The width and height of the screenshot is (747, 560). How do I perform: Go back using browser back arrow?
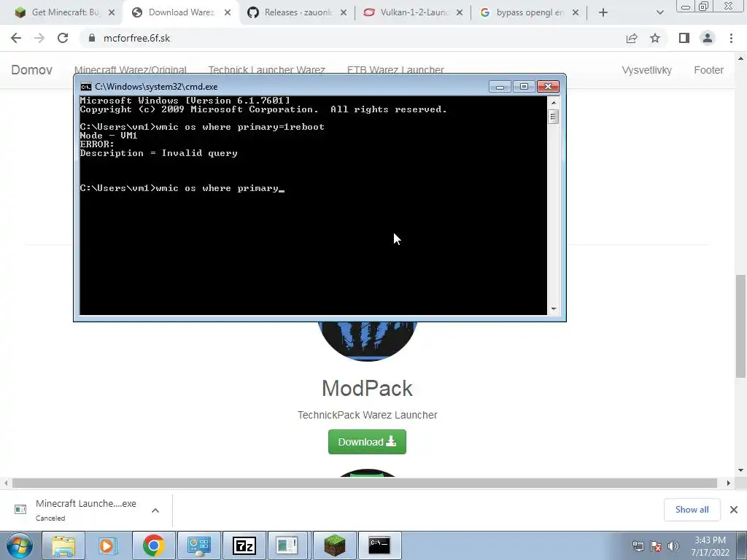point(16,38)
